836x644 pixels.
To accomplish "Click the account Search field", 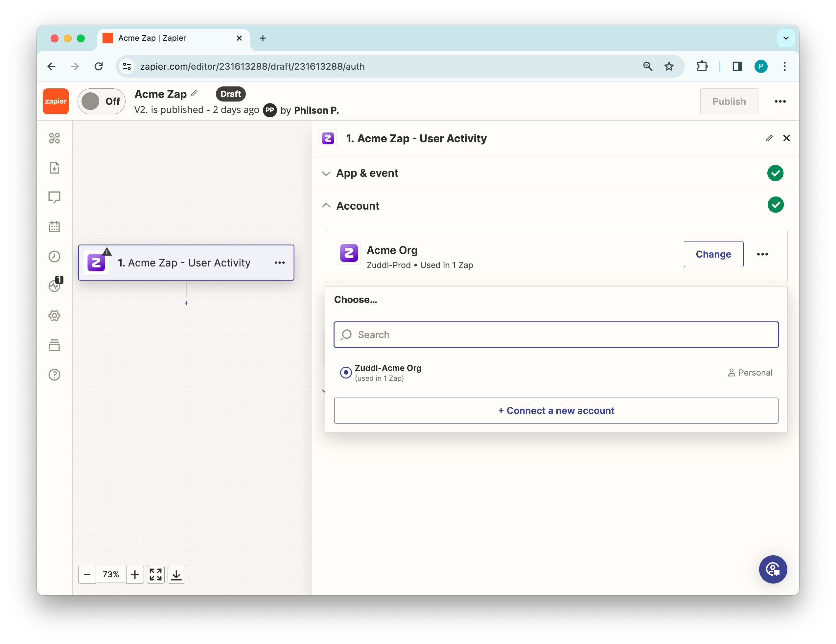I will (x=556, y=335).
